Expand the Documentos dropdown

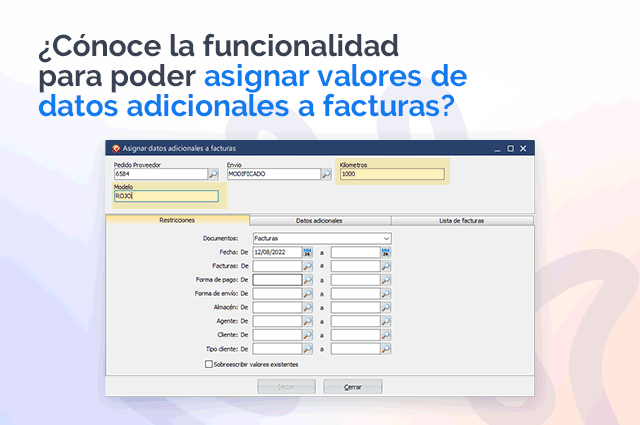tap(385, 239)
